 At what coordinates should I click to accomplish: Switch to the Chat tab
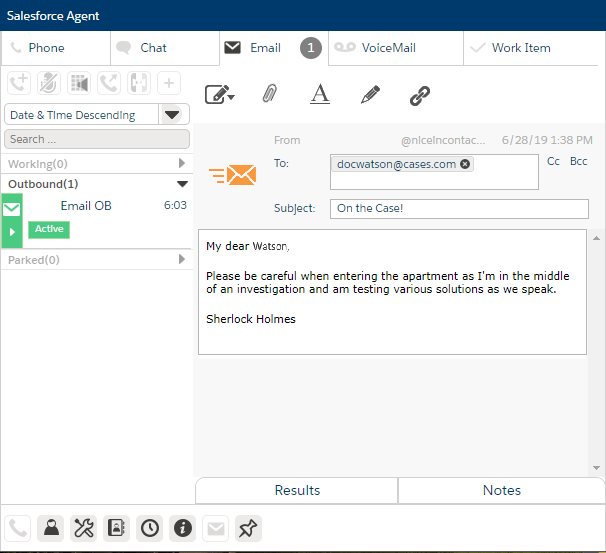(x=165, y=48)
